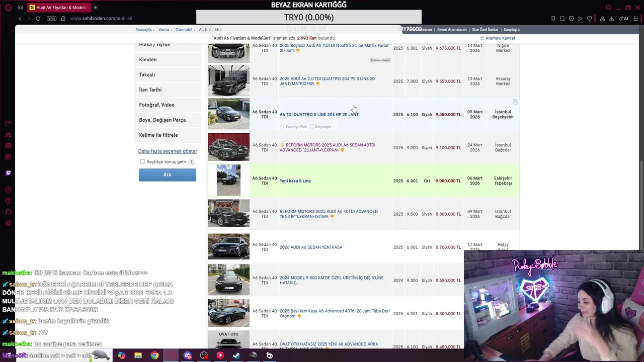Open Favori Aramalarım menu item
This screenshot has height=362, width=644.
[x=452, y=30]
